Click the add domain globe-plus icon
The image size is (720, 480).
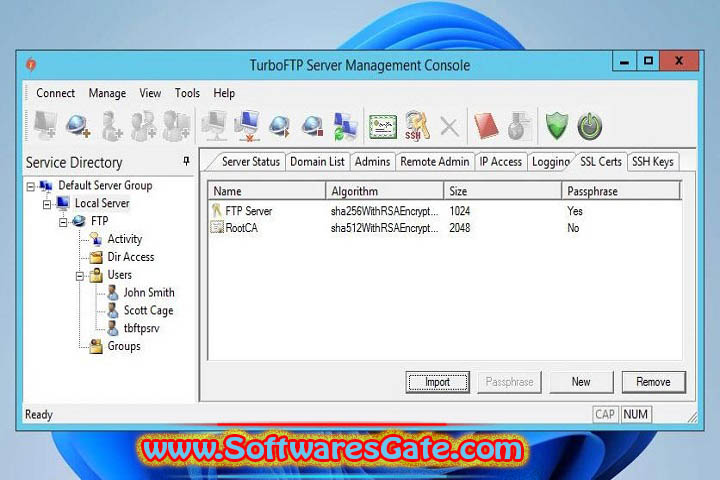(77, 126)
